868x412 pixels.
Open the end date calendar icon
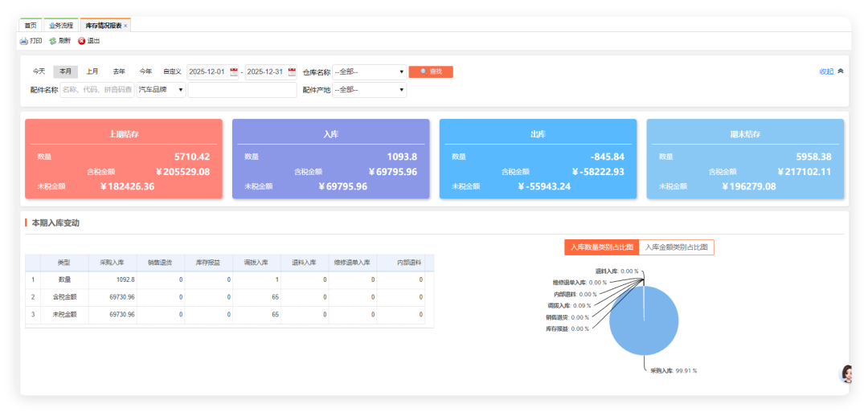point(292,72)
